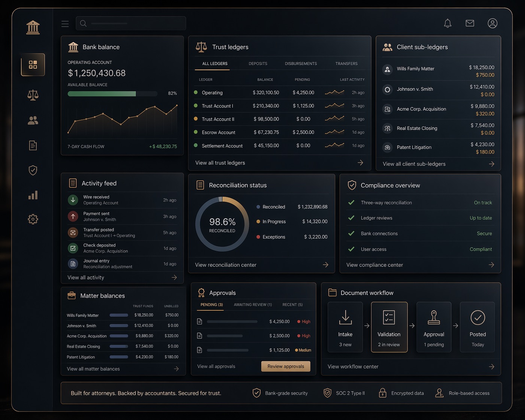Select the Escrow Account ledger row
The image size is (525, 420).
(279, 132)
